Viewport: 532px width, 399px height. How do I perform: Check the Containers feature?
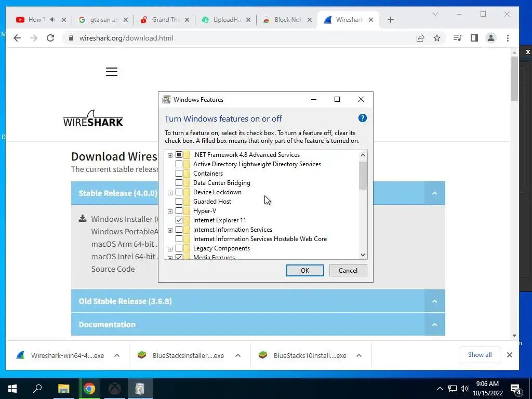coord(179,174)
